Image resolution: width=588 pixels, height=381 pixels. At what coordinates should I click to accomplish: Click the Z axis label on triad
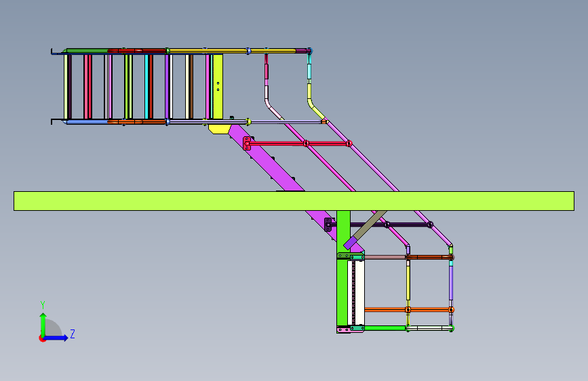(73, 334)
